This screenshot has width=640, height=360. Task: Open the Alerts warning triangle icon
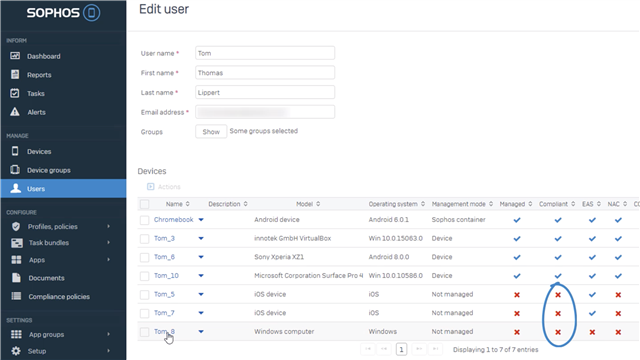click(x=15, y=112)
